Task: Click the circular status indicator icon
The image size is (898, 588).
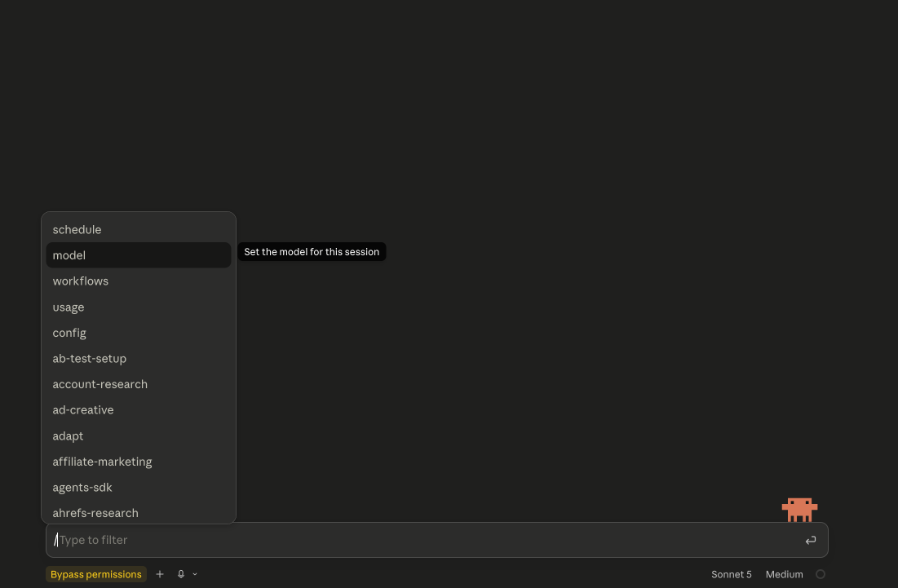Action: [821, 574]
